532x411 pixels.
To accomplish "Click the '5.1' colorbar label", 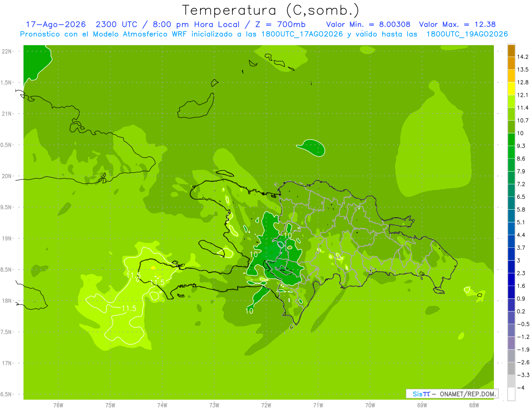I will coord(521,222).
